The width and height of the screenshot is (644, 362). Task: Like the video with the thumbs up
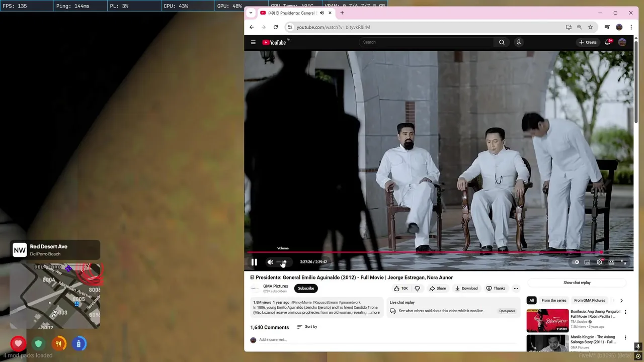pyautogui.click(x=401, y=289)
